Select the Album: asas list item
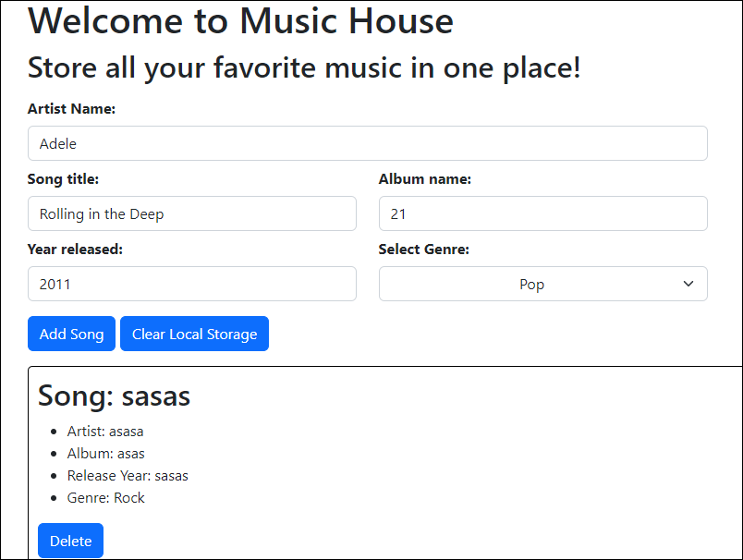 105,454
